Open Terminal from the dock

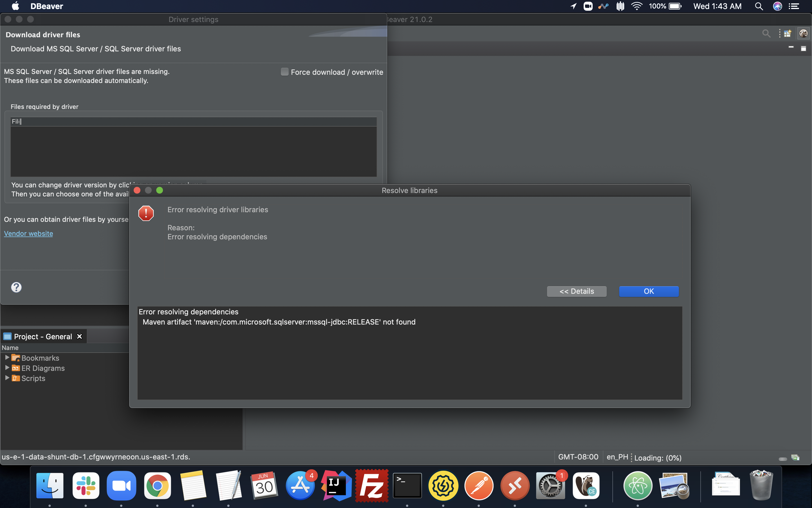pos(407,485)
